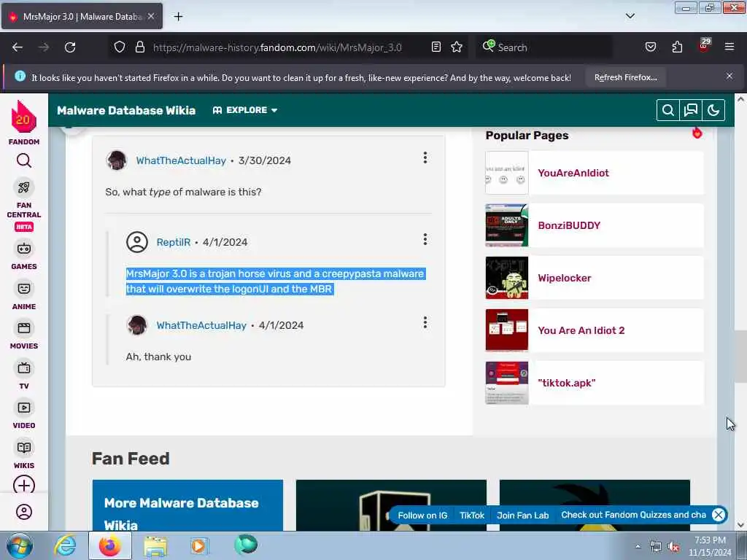The image size is (747, 560).
Task: Click the Join Fan Lab link
Action: coord(522,516)
